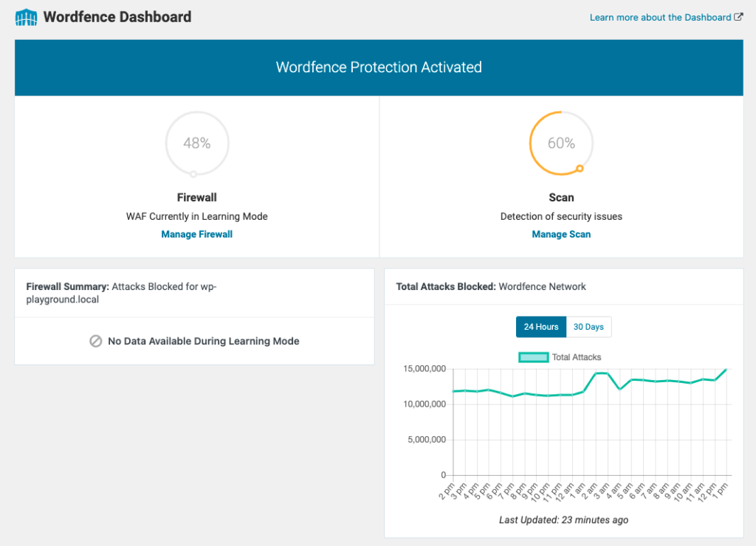The image size is (756, 546).
Task: Switch chart to 30 Days view
Action: point(588,327)
